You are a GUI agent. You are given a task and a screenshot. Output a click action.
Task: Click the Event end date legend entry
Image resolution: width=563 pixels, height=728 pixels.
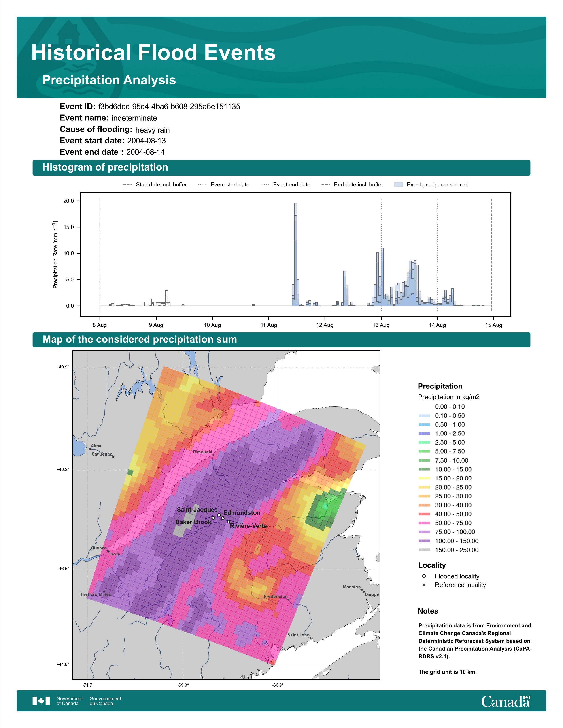(285, 184)
